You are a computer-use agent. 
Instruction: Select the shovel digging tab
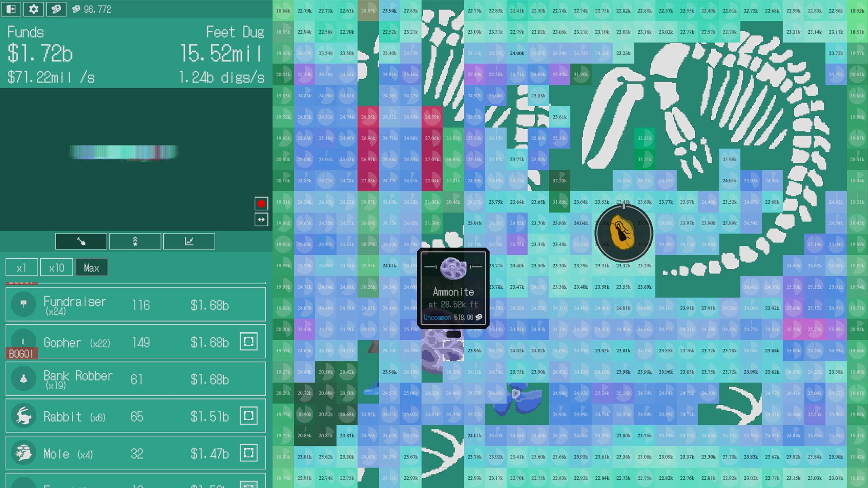(x=81, y=241)
